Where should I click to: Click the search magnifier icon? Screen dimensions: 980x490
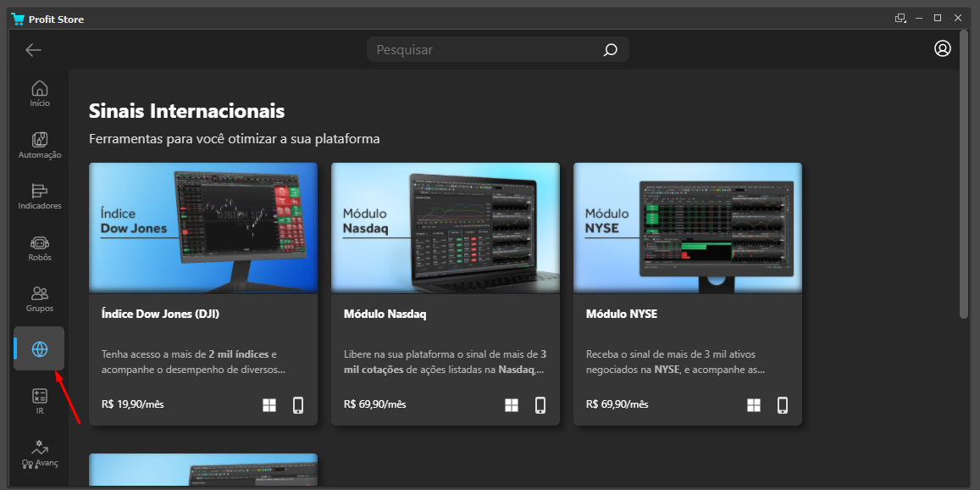point(610,50)
